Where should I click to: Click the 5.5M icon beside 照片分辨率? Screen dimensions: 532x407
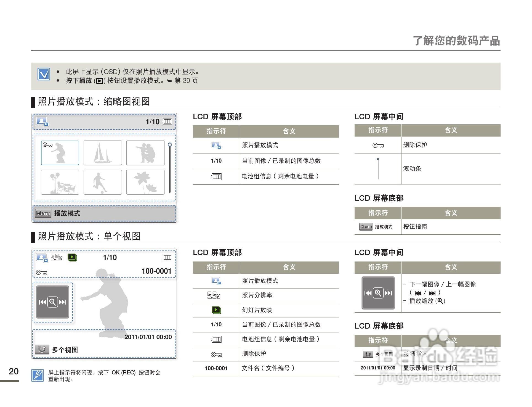click(214, 295)
